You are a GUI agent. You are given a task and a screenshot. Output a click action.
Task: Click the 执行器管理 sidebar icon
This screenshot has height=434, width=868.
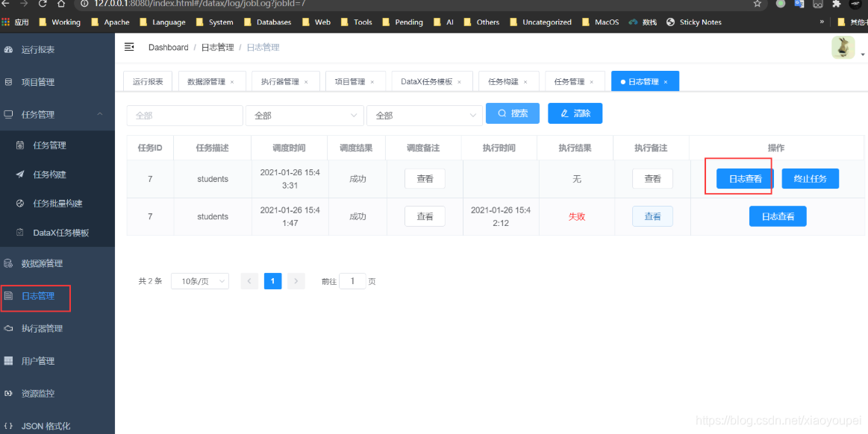tap(8, 328)
